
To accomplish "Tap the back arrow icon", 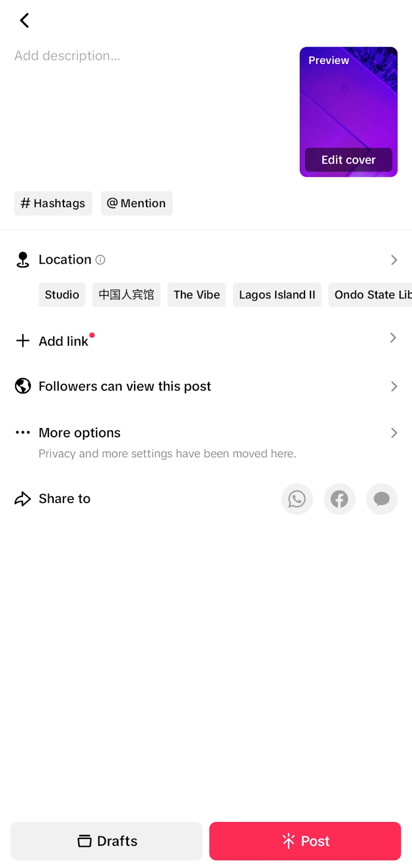I will [x=24, y=21].
